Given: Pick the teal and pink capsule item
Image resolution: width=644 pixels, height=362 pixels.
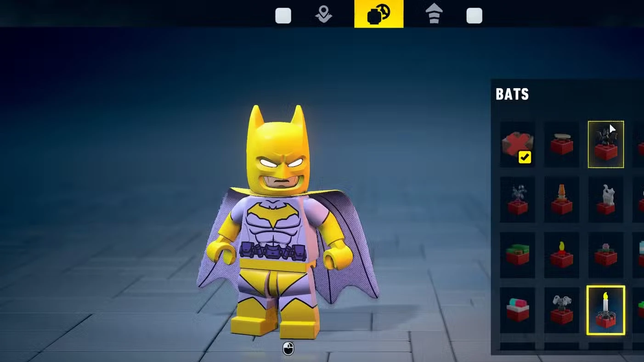Looking at the screenshot, I should (518, 310).
